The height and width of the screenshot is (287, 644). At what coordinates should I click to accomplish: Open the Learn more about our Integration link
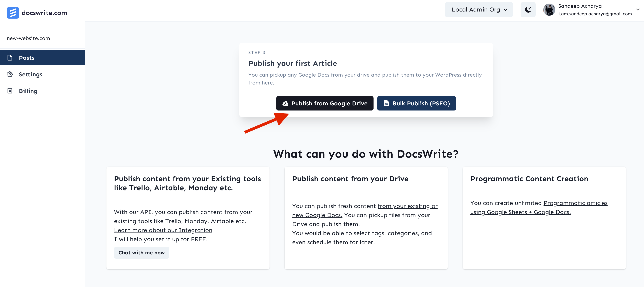point(163,230)
